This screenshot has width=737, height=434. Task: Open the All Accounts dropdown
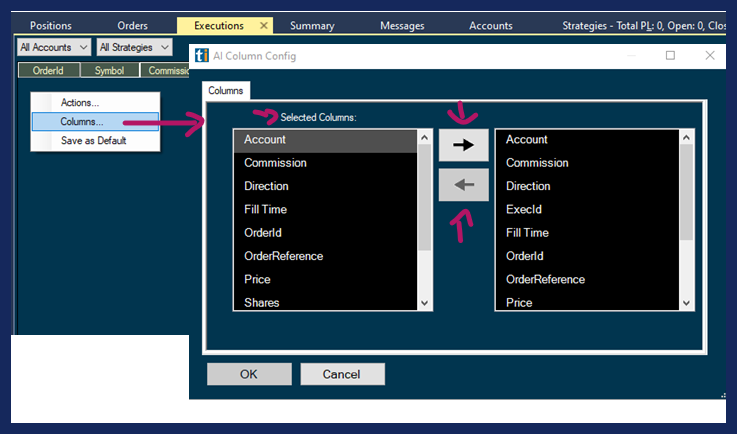pyautogui.click(x=54, y=47)
